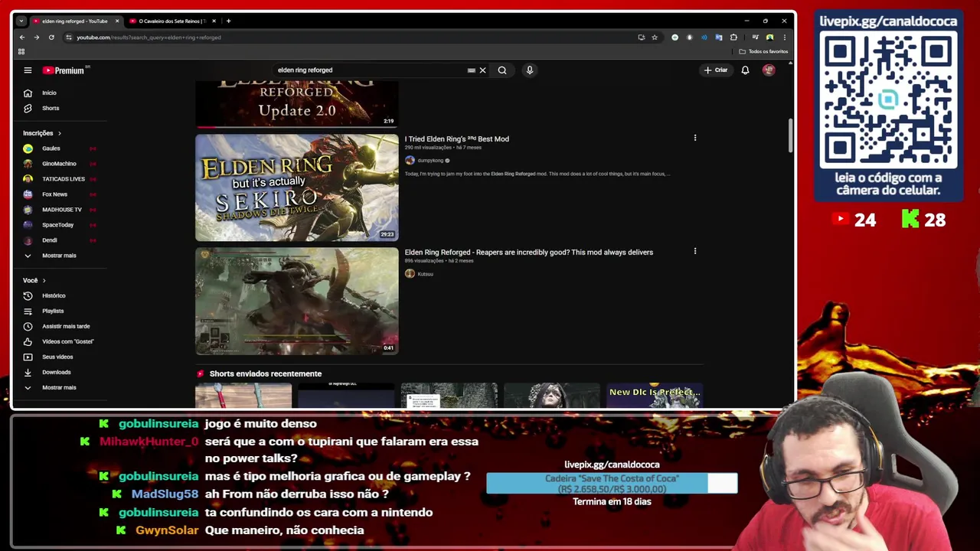Click the Reapers gameplay video thumbnail

[297, 302]
